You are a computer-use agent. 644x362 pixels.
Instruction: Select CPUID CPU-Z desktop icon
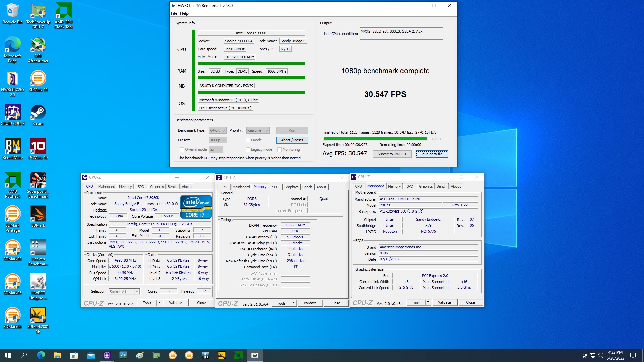pyautogui.click(x=13, y=115)
